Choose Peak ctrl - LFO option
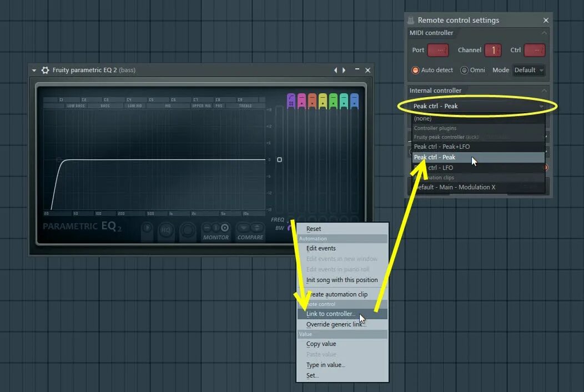The image size is (584, 392). coord(478,168)
